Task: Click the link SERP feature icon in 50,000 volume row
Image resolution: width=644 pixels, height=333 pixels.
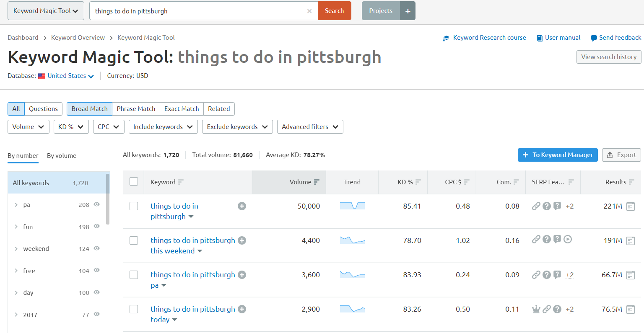Action: [536, 206]
